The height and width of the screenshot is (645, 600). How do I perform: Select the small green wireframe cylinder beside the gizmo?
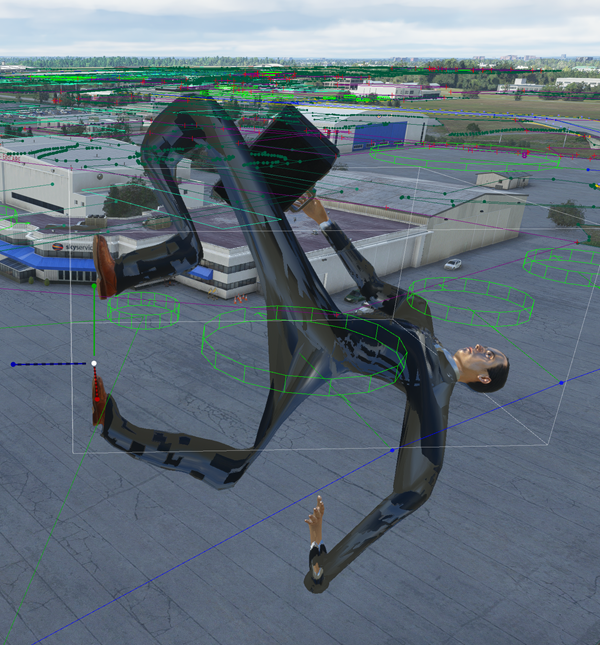pyautogui.click(x=144, y=309)
